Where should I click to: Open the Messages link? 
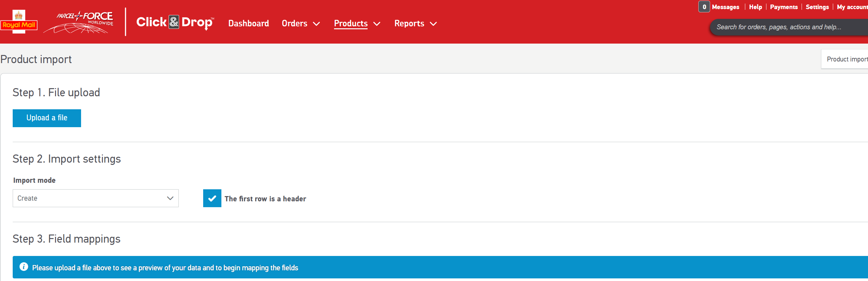click(725, 7)
